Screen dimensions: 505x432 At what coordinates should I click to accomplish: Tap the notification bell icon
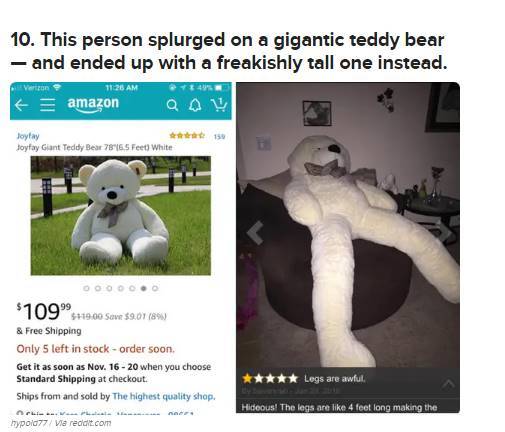[x=195, y=105]
